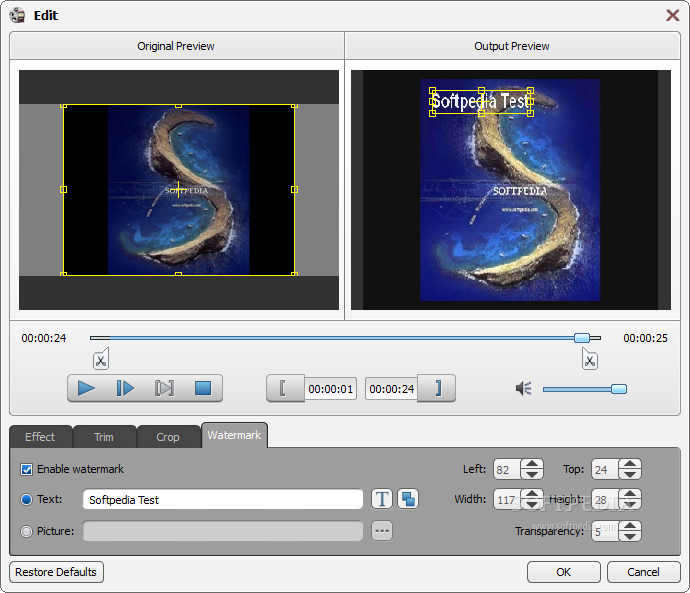Click the Height value field showing 28
The height and width of the screenshot is (593, 690).
pyautogui.click(x=606, y=499)
